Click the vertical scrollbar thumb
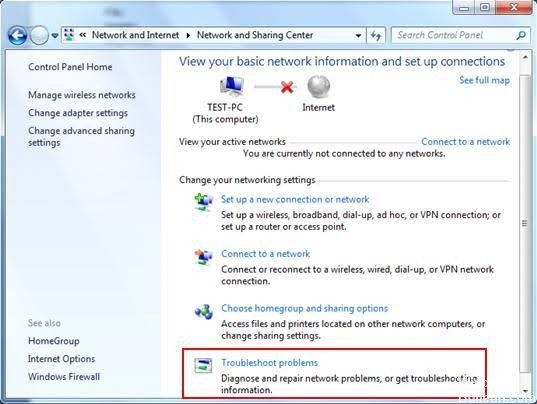The width and height of the screenshot is (537, 404). [x=524, y=223]
